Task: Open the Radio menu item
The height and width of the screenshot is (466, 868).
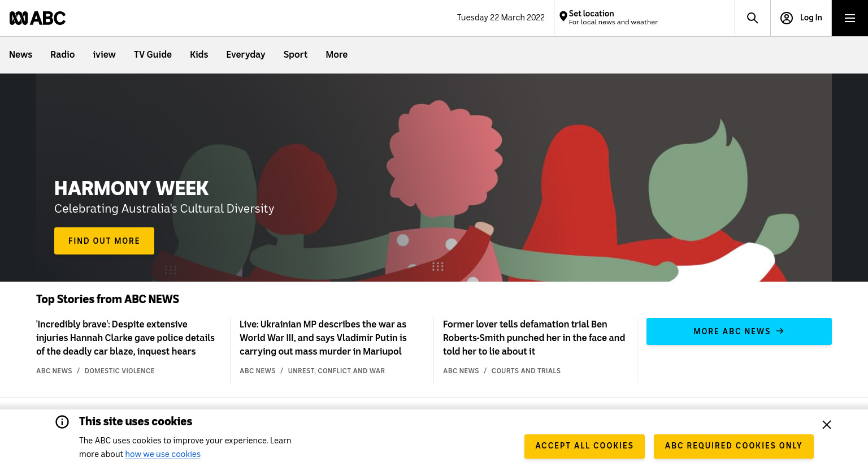Action: (62, 55)
